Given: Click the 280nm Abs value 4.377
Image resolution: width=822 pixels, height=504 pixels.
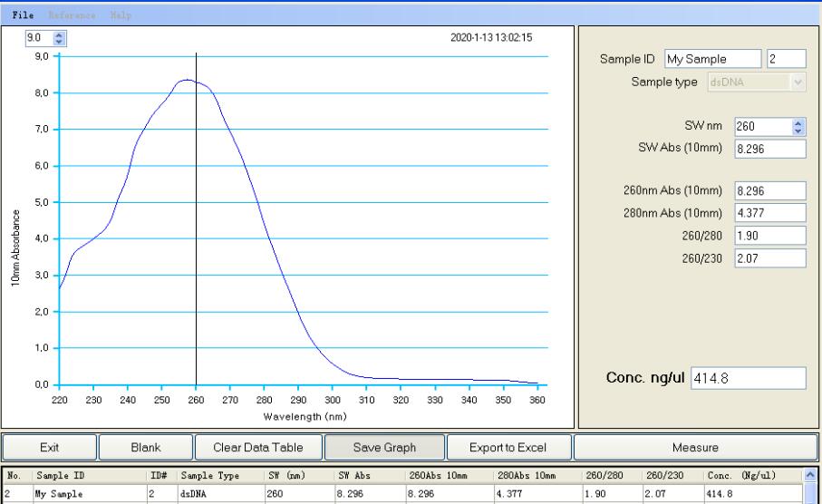Looking at the screenshot, I should click(769, 213).
